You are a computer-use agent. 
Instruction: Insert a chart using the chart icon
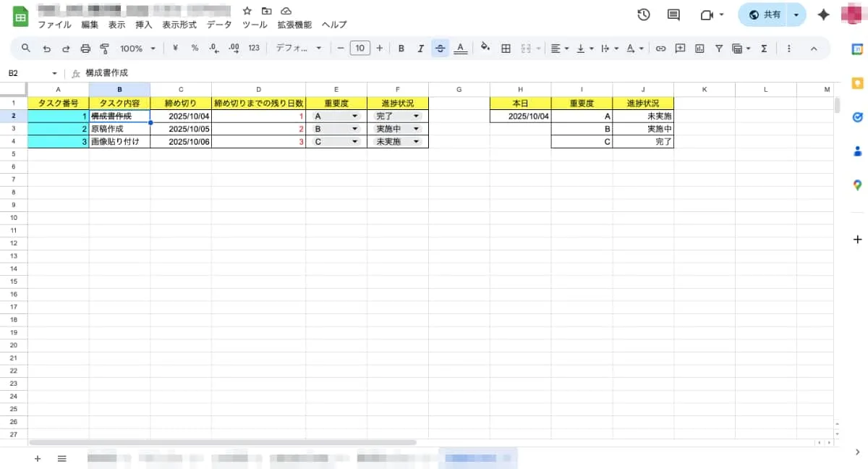click(699, 48)
